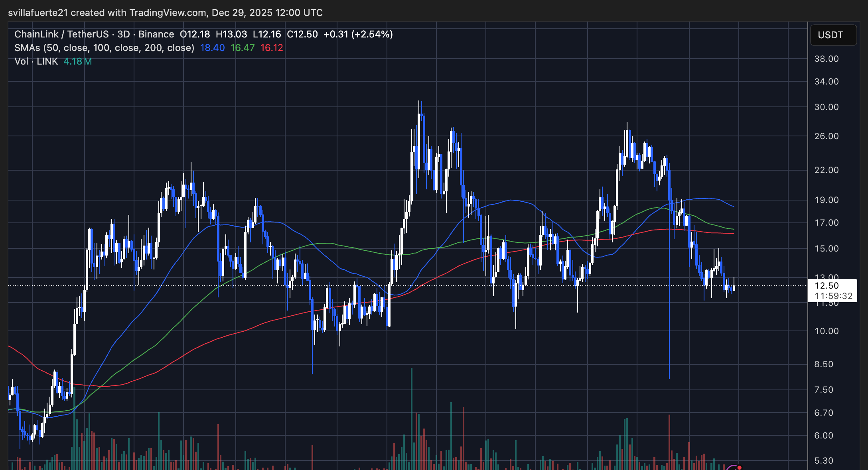Click the TradingView.com attribution text

click(x=168, y=13)
